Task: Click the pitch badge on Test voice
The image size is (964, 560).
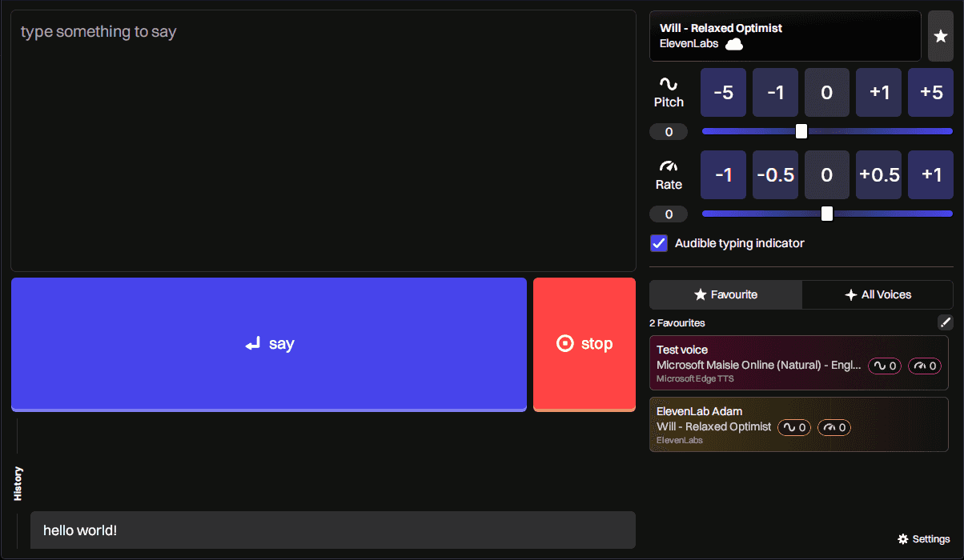Action: tap(885, 366)
